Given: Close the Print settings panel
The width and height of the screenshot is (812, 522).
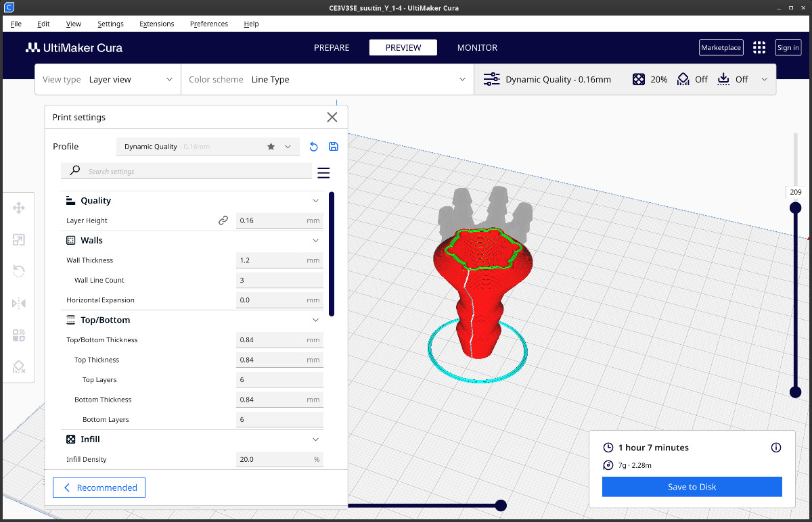Looking at the screenshot, I should [332, 117].
